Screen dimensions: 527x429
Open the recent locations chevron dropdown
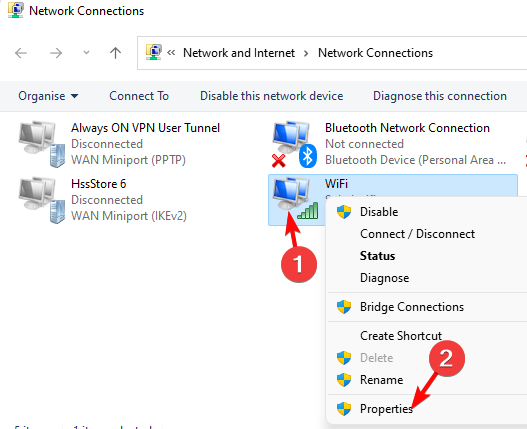(x=86, y=52)
